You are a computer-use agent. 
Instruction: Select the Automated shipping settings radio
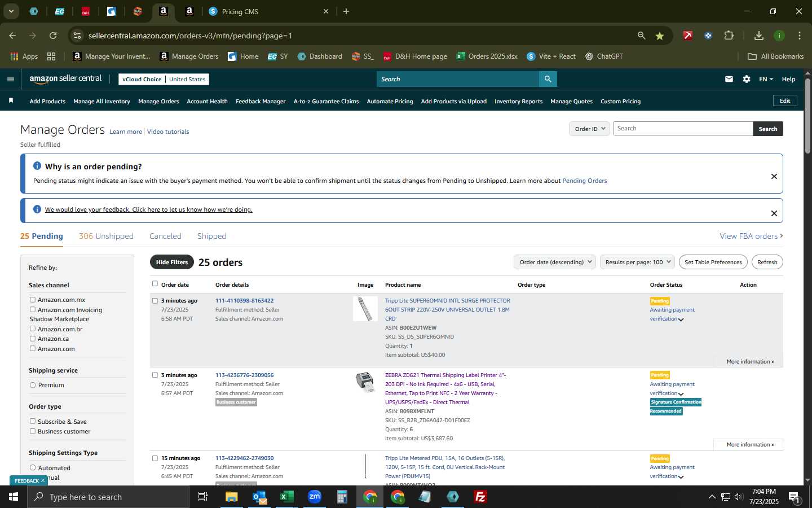point(33,467)
